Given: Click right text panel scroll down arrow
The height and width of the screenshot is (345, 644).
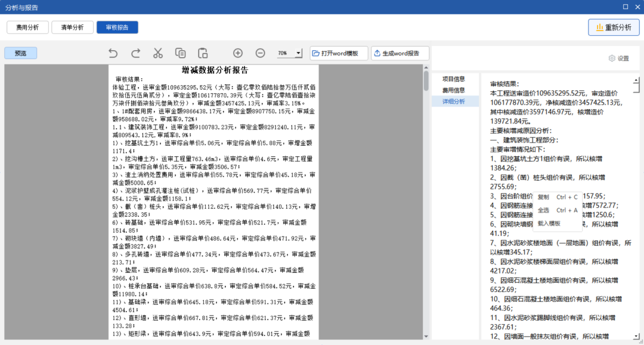Looking at the screenshot, I should tap(636, 336).
